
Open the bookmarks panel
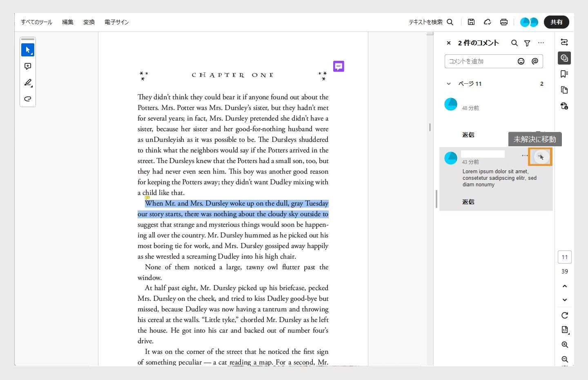[564, 74]
